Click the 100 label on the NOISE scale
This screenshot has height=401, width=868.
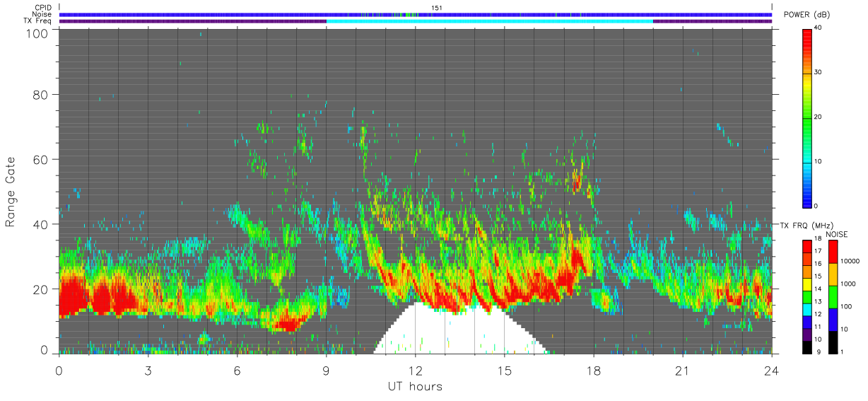click(848, 306)
